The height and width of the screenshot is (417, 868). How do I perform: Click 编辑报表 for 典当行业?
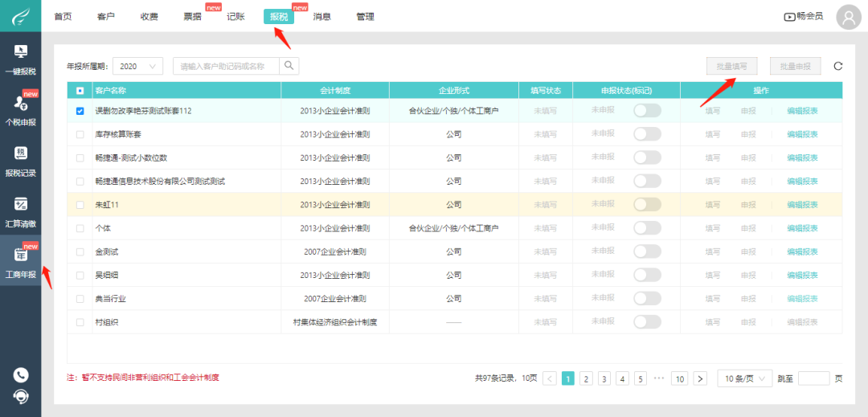pos(803,299)
